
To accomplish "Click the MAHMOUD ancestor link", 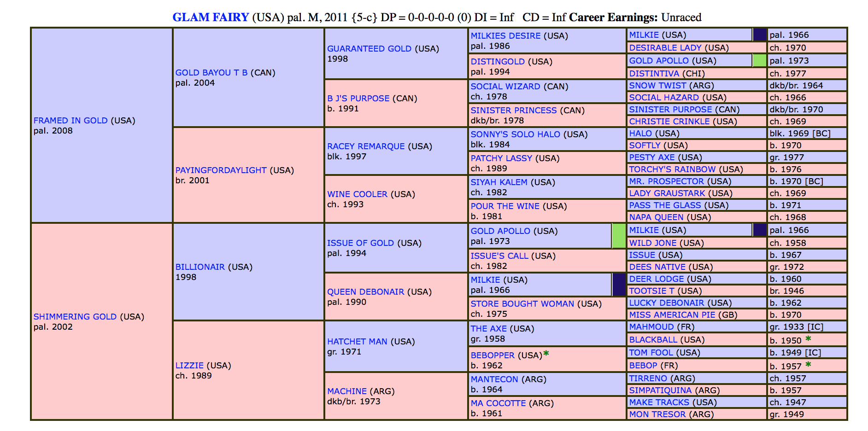I will click(x=651, y=327).
